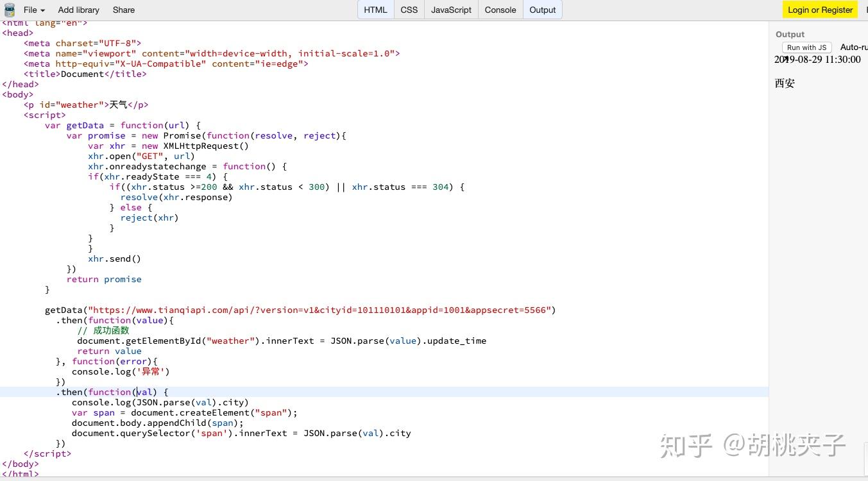Select the Output tab

click(542, 10)
